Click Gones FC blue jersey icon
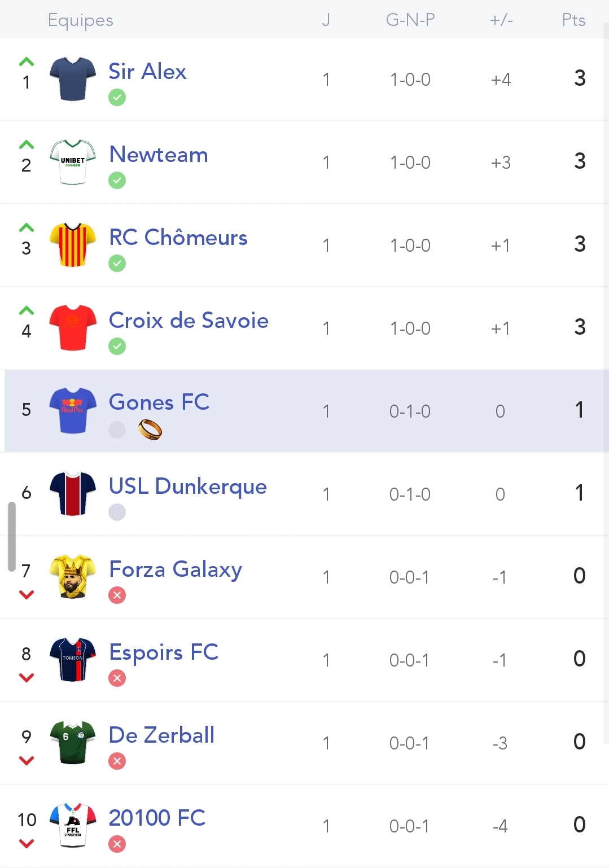 (x=73, y=410)
